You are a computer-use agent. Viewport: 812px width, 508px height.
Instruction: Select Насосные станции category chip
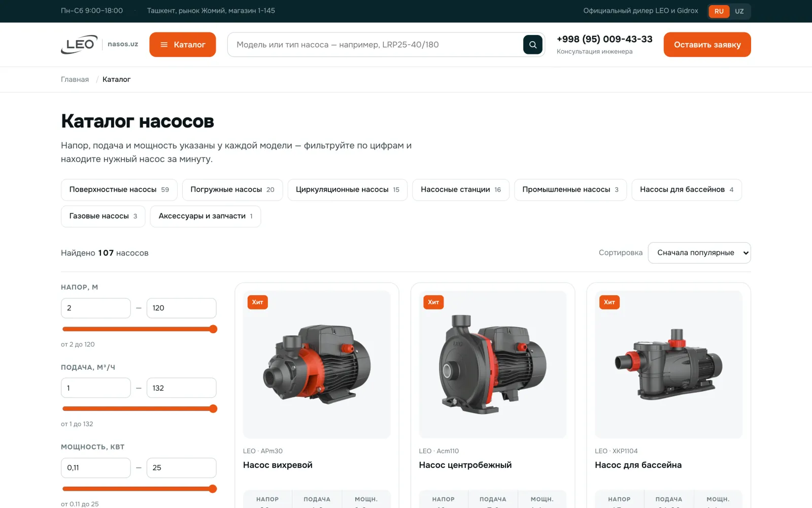pos(461,190)
